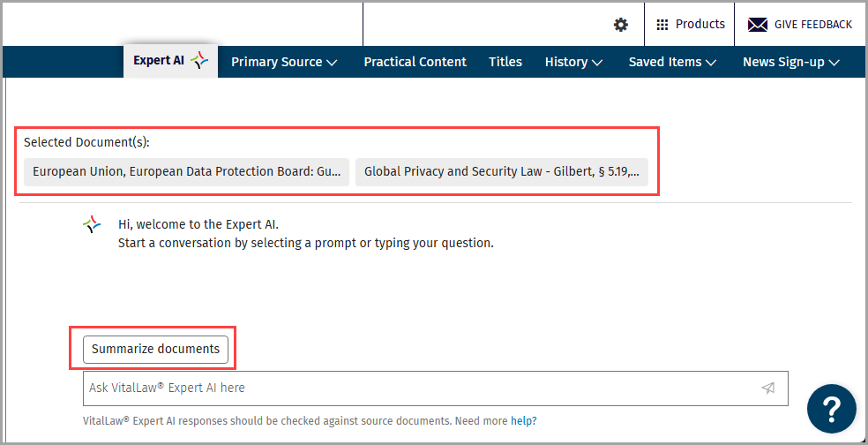Open the Saved Items dropdown
Image resolution: width=868 pixels, height=445 pixels.
[672, 62]
